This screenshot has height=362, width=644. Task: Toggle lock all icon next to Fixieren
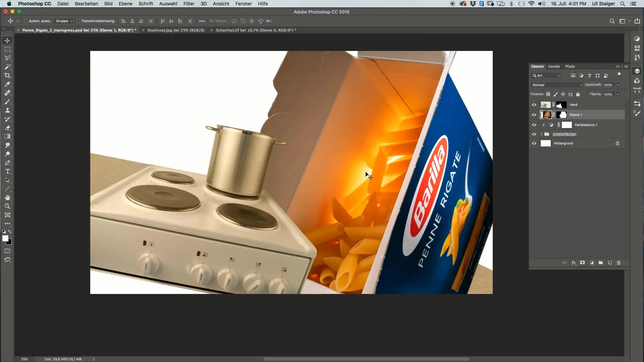click(578, 94)
